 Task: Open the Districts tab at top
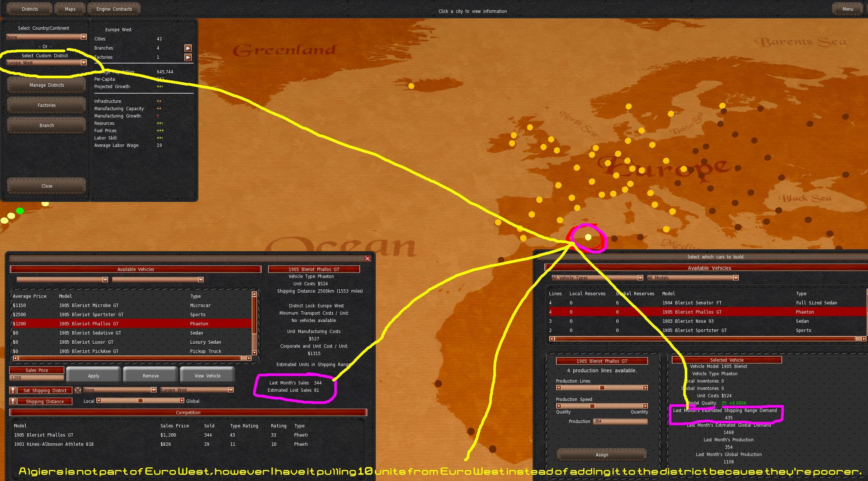click(x=30, y=9)
